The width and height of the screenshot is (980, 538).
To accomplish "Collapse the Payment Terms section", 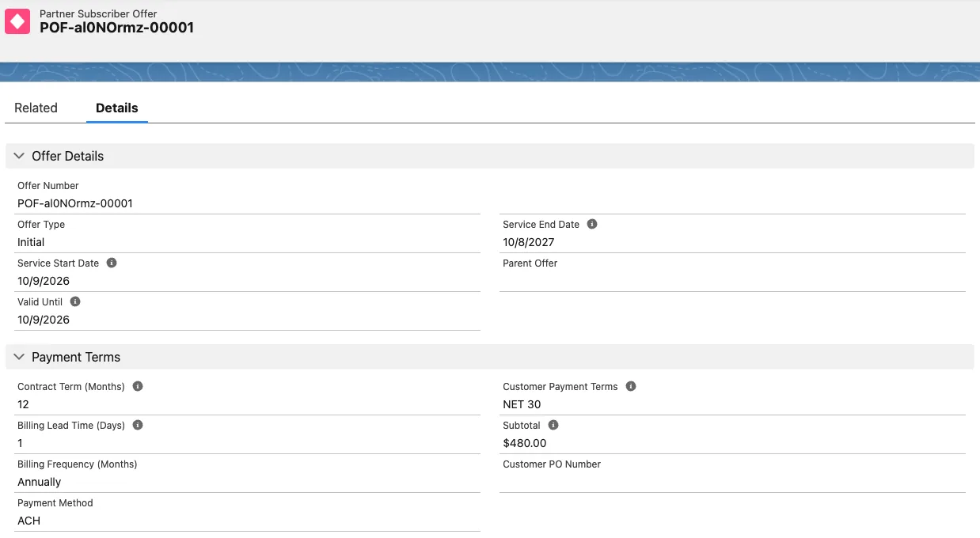I will (19, 357).
